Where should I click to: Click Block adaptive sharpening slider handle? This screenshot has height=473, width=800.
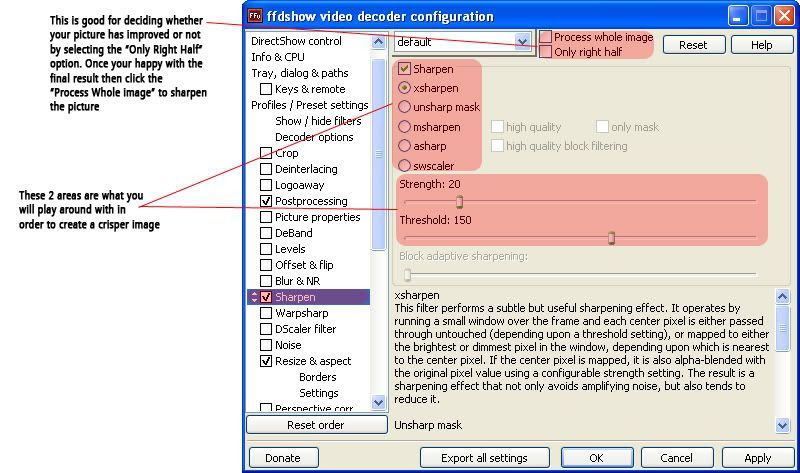(407, 275)
